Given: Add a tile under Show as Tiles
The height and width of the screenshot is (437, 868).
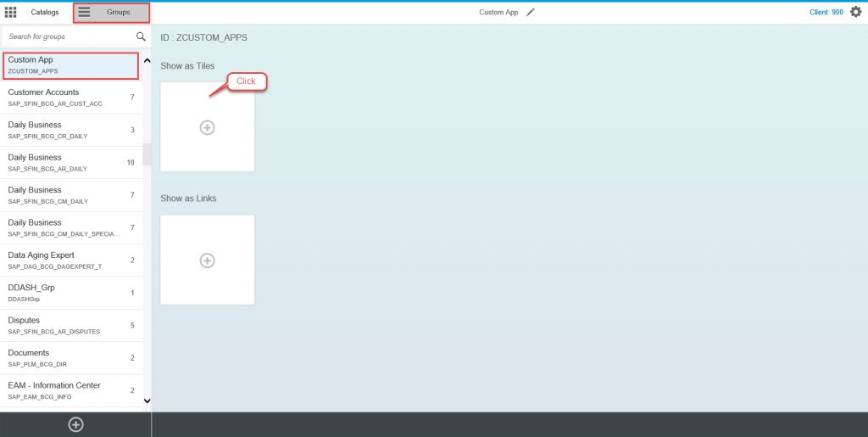Looking at the screenshot, I should click(x=207, y=127).
